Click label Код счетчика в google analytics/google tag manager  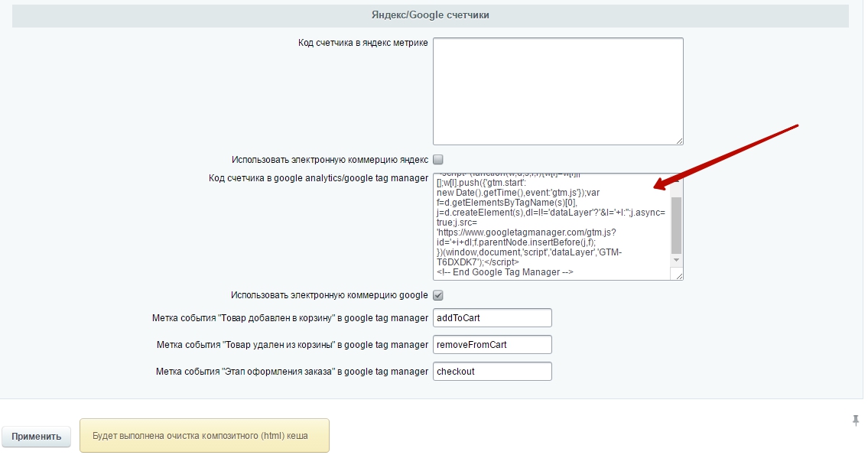(x=318, y=178)
